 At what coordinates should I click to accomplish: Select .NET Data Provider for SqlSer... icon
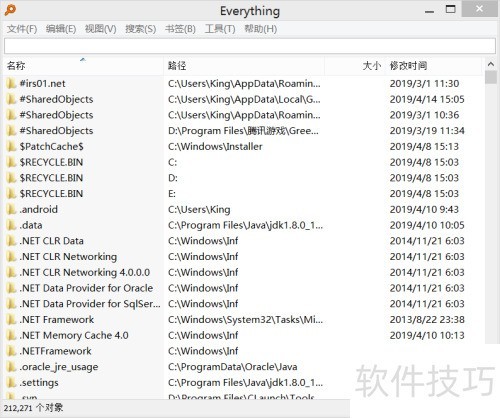[11, 304]
